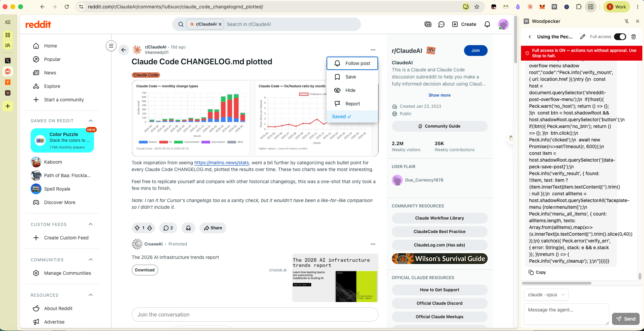The height and width of the screenshot is (331, 644).
Task: Open the Color Puzzle game card
Action: tap(62, 140)
